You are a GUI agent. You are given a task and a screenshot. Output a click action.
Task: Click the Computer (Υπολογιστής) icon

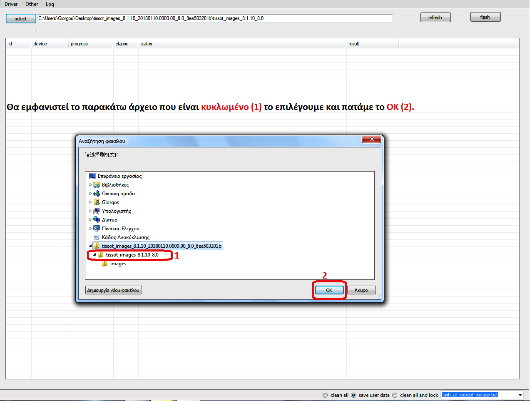(x=97, y=211)
